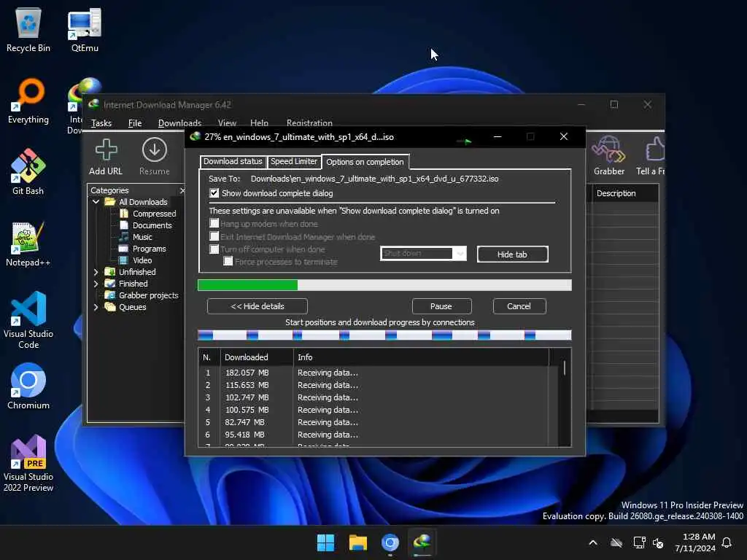Show hidden system tray icons
The image size is (747, 560).
point(593,542)
